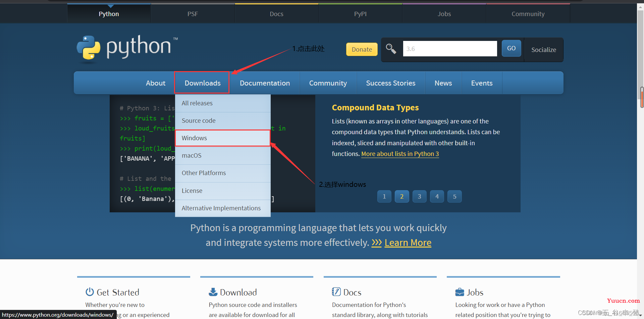Open the PSF top-bar tab
Image resolution: width=644 pixels, height=319 pixels.
[x=193, y=14]
